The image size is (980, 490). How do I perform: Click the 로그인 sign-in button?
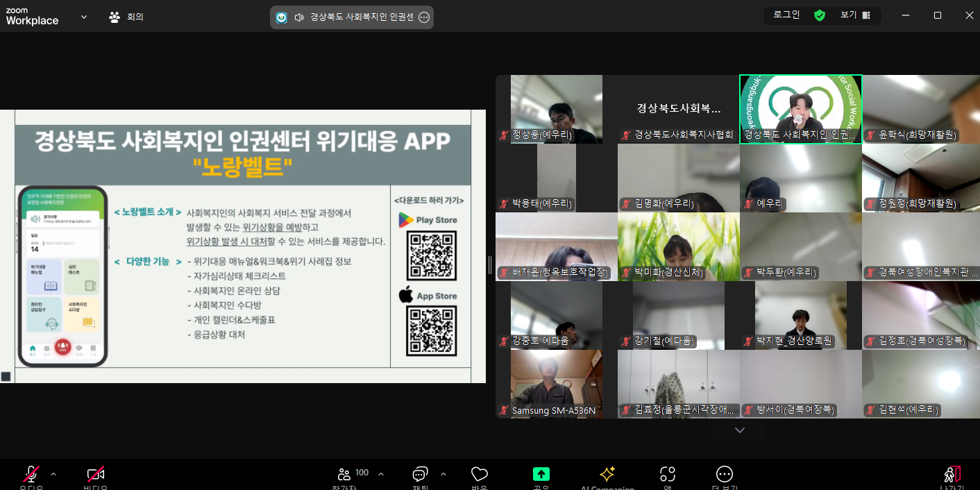click(x=786, y=15)
